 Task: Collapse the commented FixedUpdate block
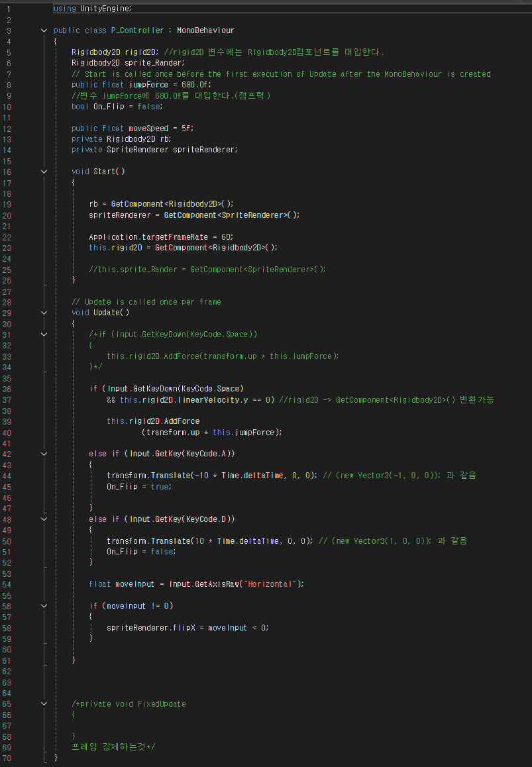[44, 704]
